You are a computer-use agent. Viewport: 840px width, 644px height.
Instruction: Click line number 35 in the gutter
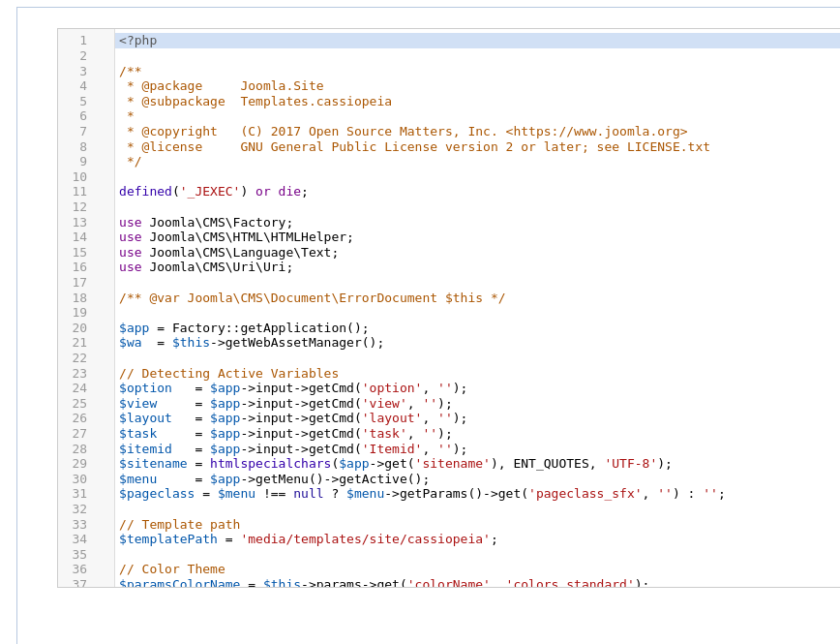pyautogui.click(x=79, y=555)
